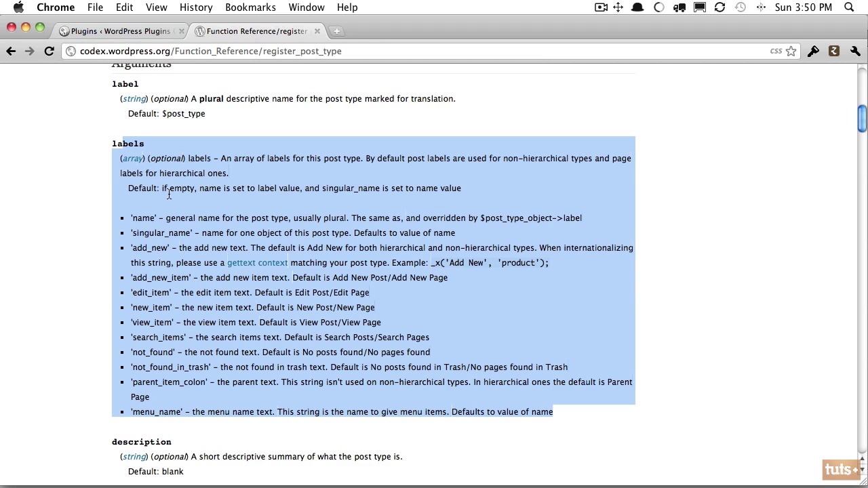This screenshot has height=488, width=868.
Task: Click the 'not_found' list item text
Action: [281, 352]
